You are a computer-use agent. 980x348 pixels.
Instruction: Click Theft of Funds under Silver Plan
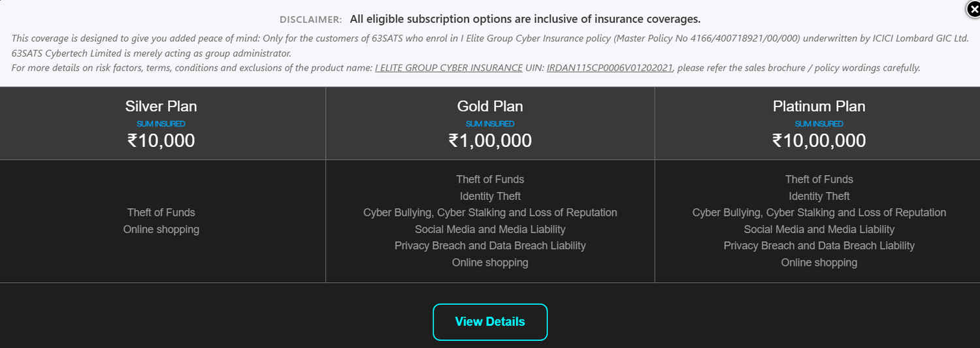point(161,213)
